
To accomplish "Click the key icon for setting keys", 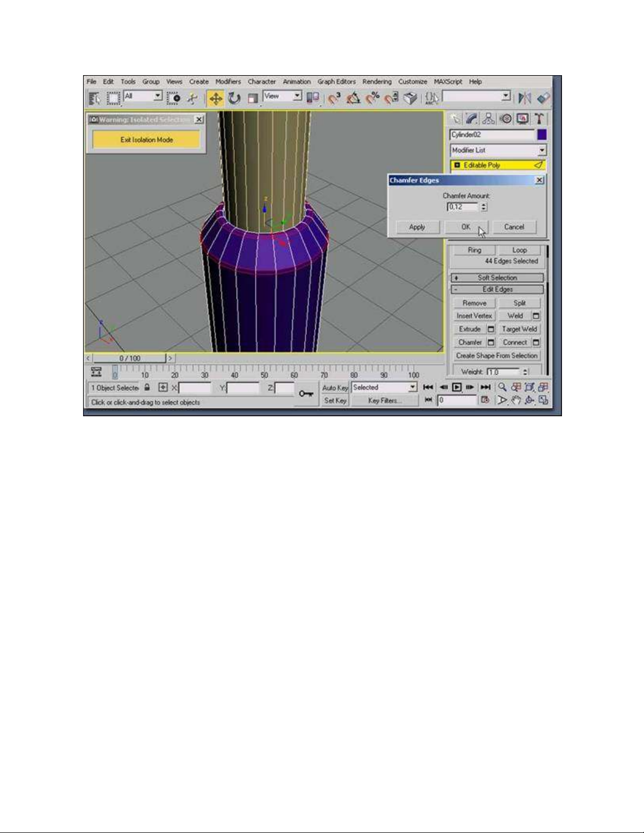I will click(306, 394).
